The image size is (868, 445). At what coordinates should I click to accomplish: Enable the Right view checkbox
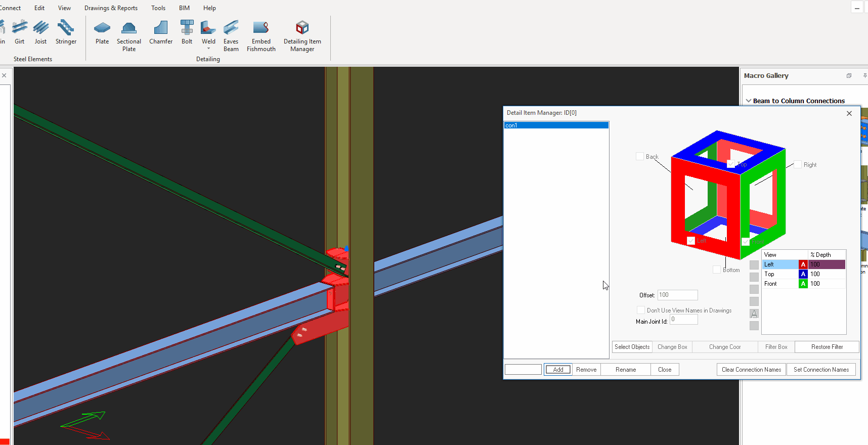point(798,165)
